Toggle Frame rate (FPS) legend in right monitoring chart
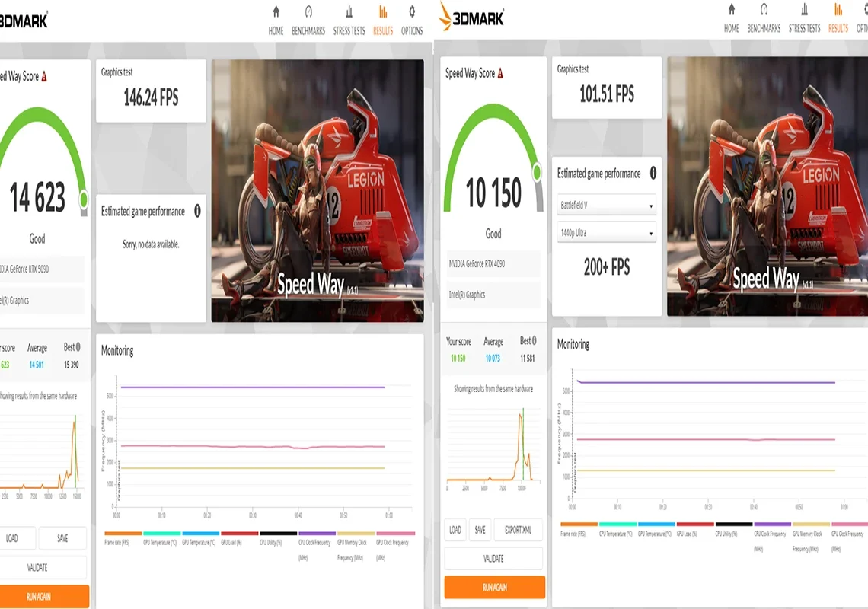868x609 pixels. coord(579,530)
